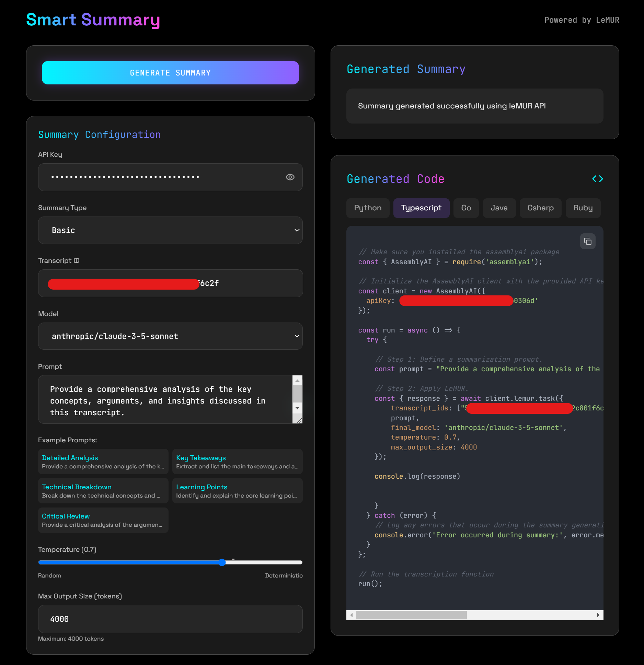This screenshot has width=644, height=665.
Task: Switch to the Java code tab
Action: [499, 208]
